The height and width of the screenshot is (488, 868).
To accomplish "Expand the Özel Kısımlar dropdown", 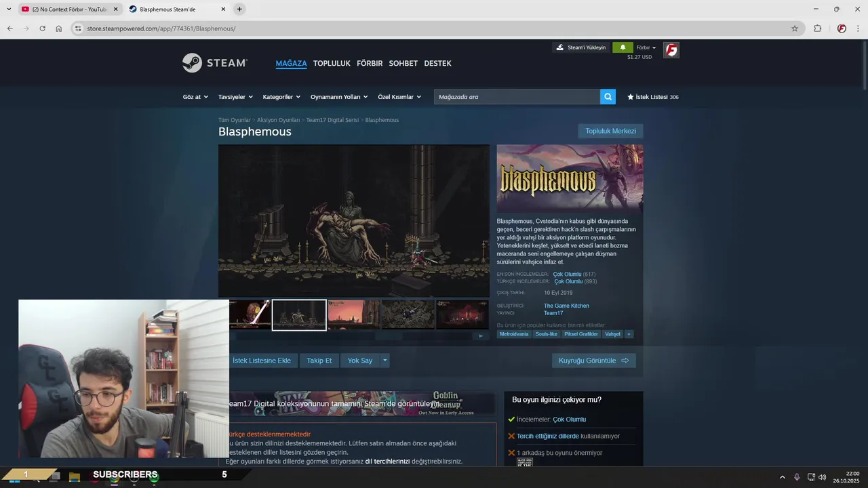I will pos(399,97).
